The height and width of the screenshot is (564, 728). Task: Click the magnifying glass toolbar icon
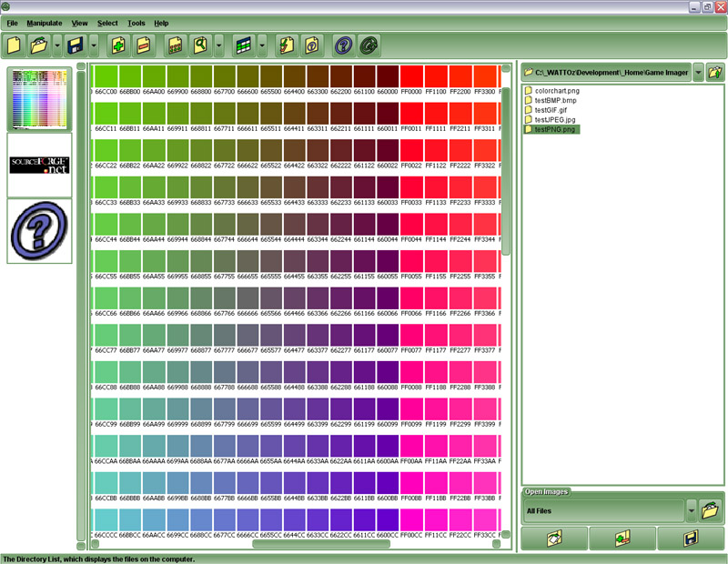tap(199, 44)
